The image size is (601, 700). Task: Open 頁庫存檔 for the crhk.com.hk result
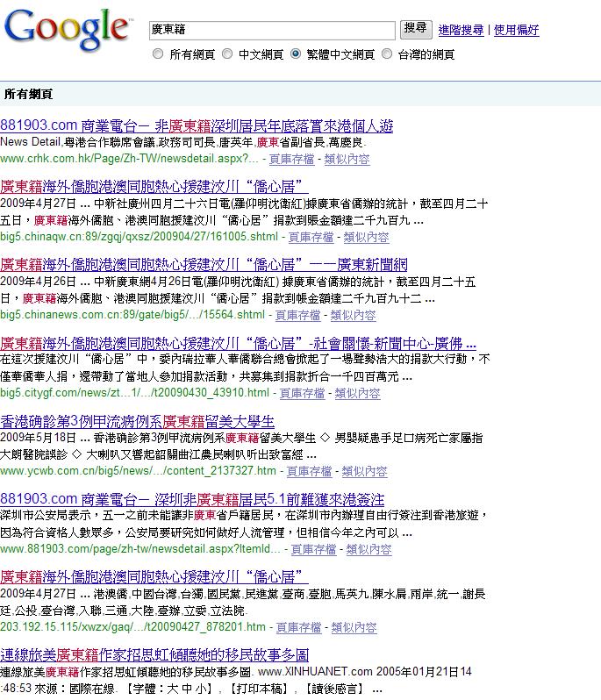click(291, 159)
